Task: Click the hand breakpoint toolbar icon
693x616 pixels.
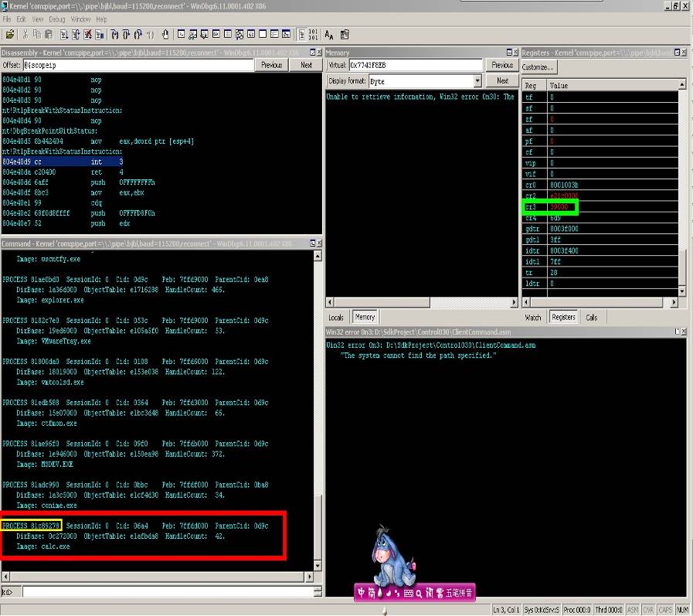Action: point(165,35)
